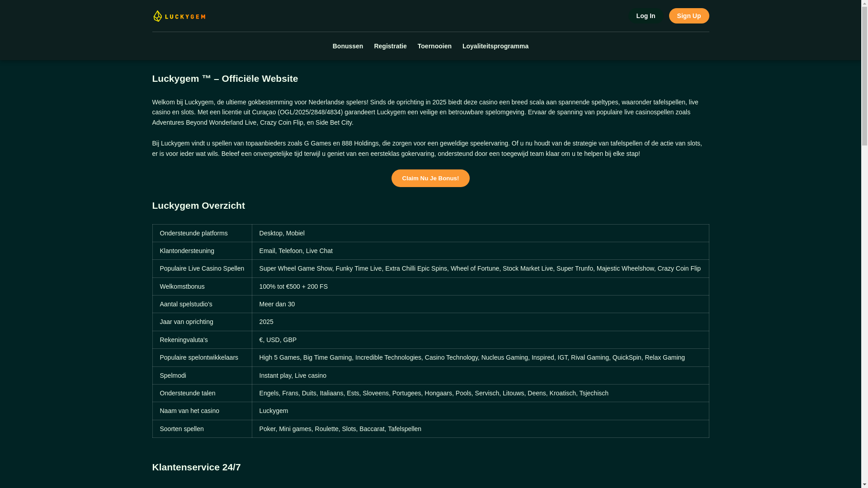
Task: Click the Luckygem Overzicht heading
Action: click(198, 206)
